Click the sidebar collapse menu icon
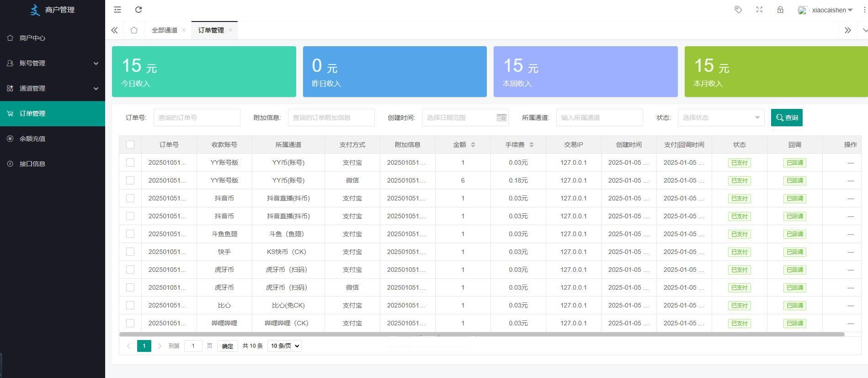Screen dimensions: 868x378 click(117, 10)
